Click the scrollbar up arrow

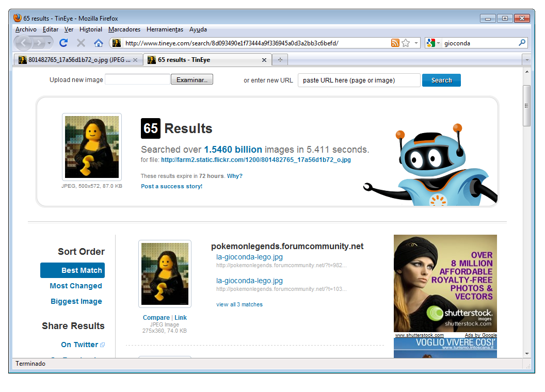tap(527, 72)
